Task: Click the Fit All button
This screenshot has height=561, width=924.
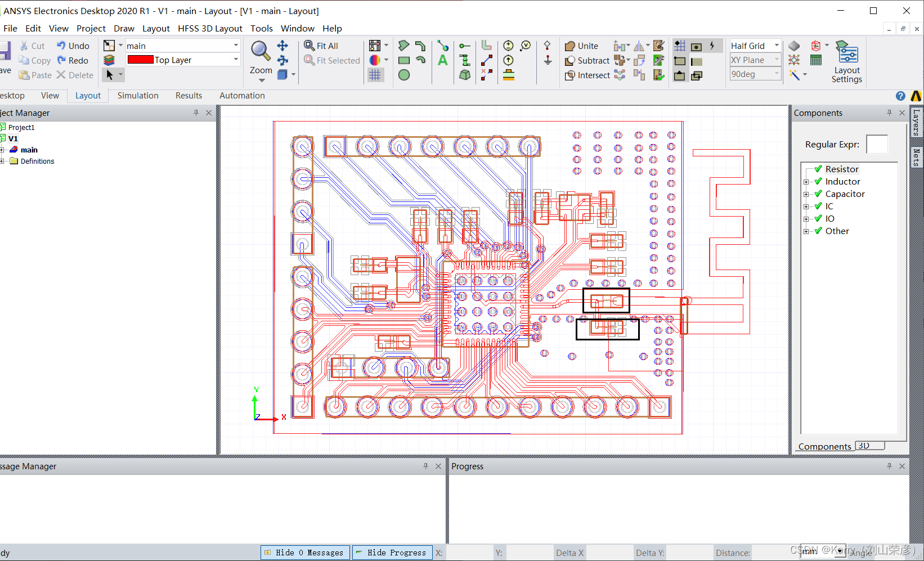Action: (321, 46)
